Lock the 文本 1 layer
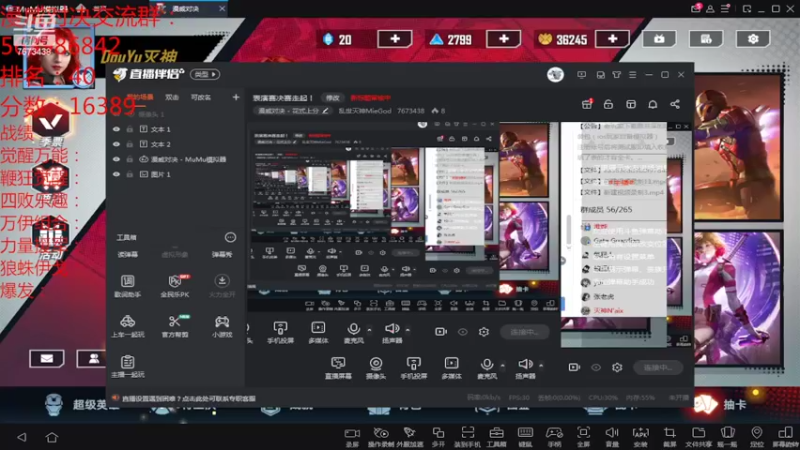 pos(130,129)
